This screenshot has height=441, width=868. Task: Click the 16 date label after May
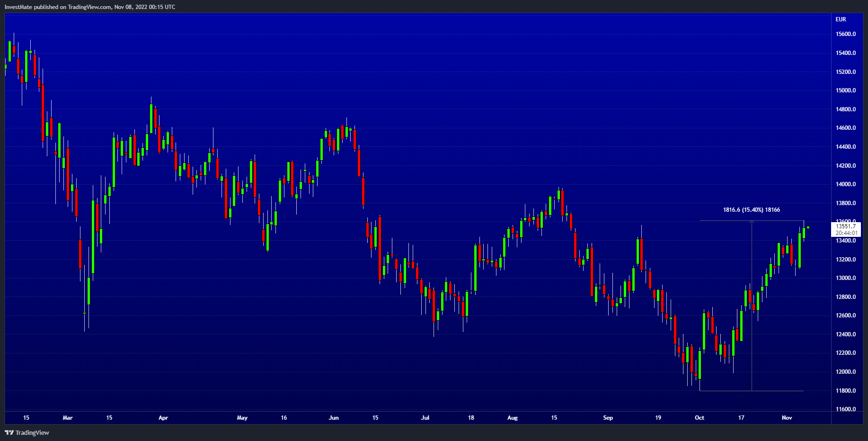click(284, 418)
